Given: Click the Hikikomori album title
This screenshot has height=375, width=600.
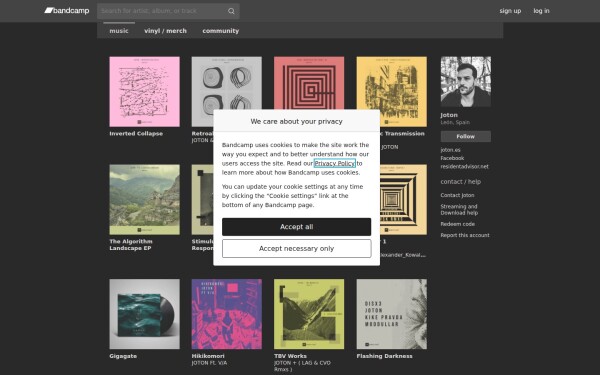Looking at the screenshot, I should coord(208,356).
